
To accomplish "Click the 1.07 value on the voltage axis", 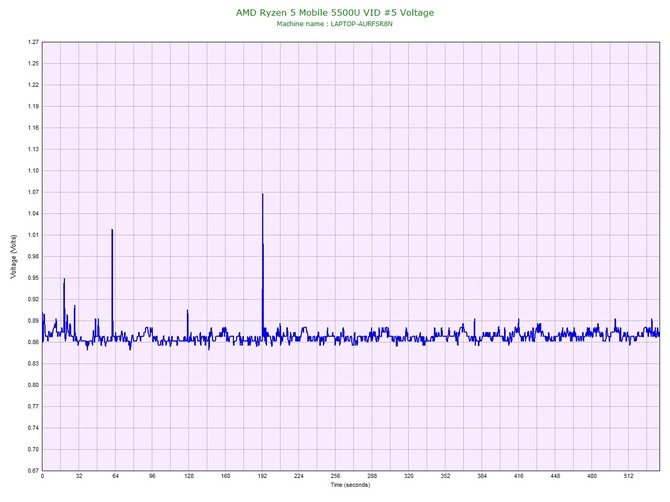I will point(33,192).
